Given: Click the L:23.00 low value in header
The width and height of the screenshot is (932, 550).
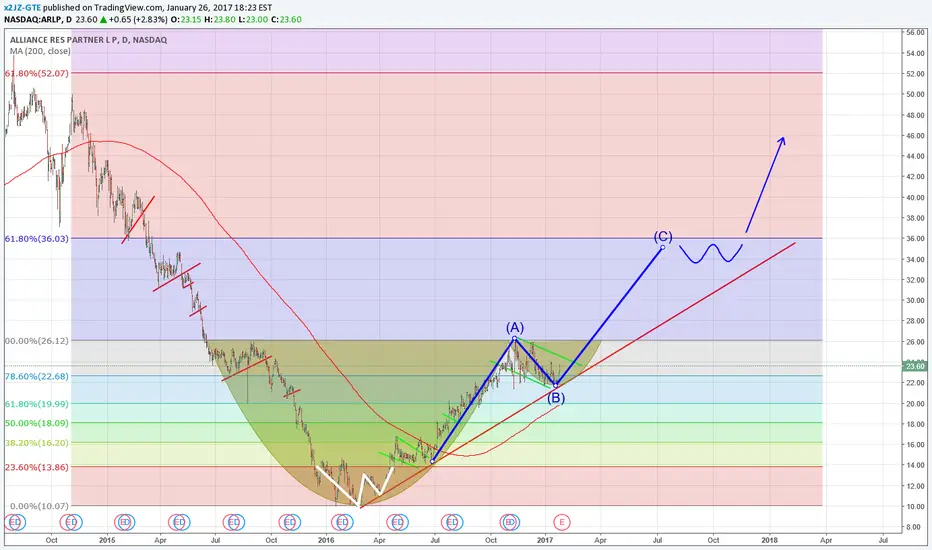Looking at the screenshot, I should click(x=253, y=19).
